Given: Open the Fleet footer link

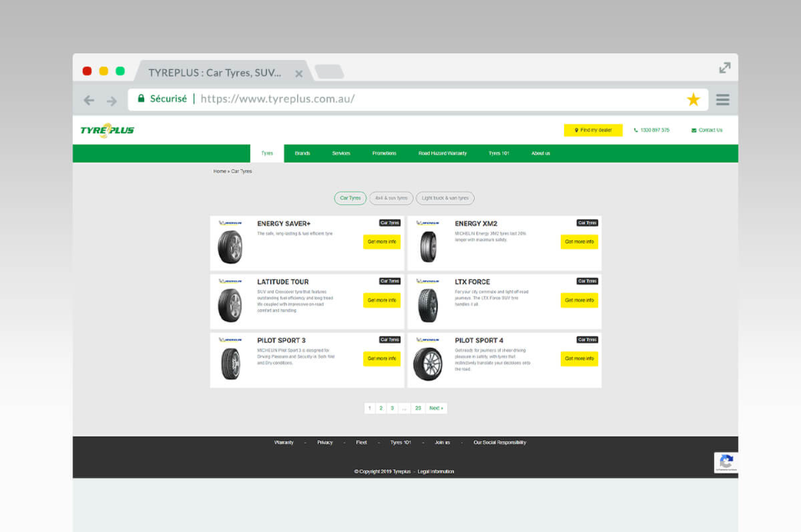Looking at the screenshot, I should tap(361, 443).
